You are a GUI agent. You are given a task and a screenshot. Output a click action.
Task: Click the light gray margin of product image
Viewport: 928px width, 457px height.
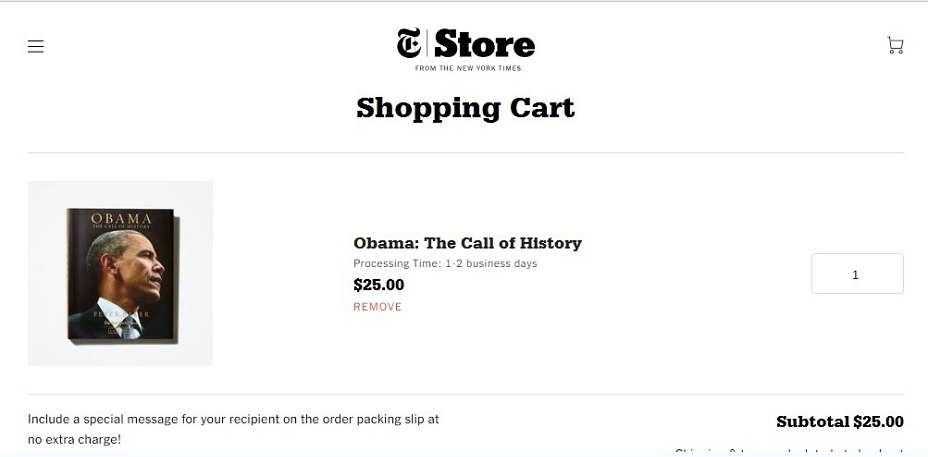(x=46, y=273)
